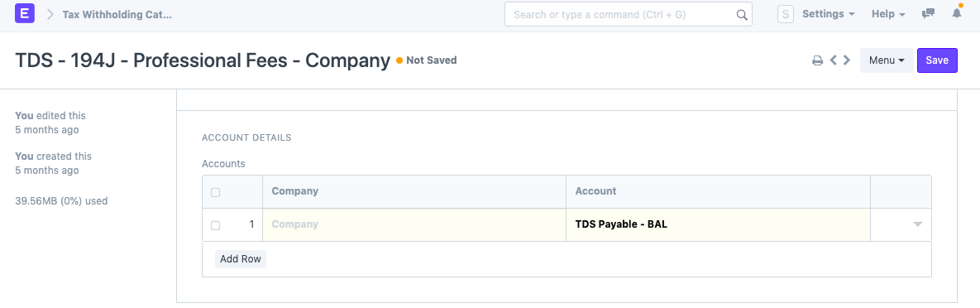This screenshot has width=980, height=308.
Task: Click the ERPNext home logo icon
Action: pos(24,14)
